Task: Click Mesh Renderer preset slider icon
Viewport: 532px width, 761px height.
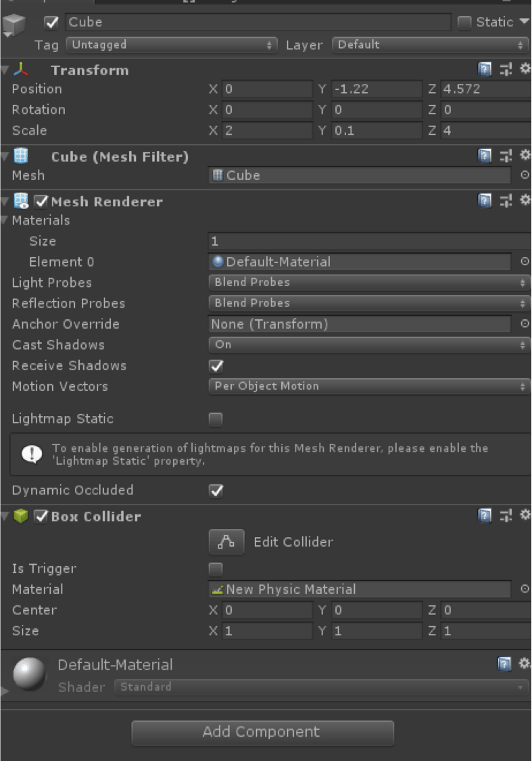Action: (506, 201)
